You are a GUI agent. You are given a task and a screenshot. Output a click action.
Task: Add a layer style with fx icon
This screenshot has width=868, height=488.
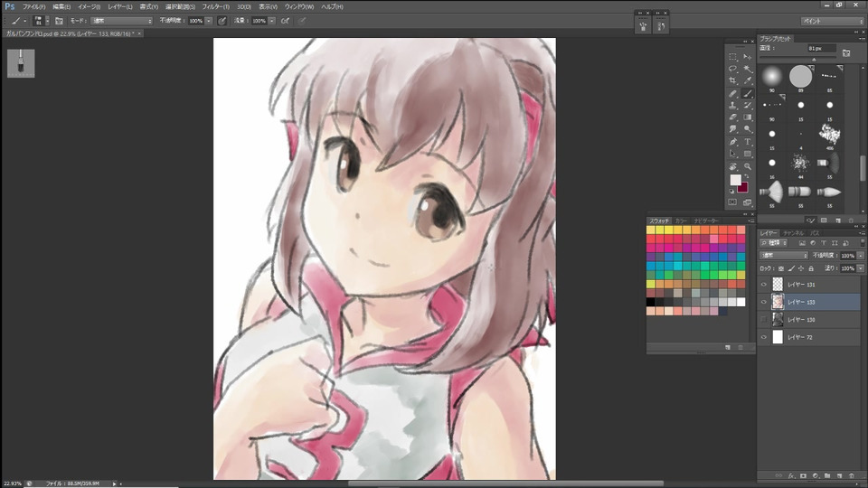(x=791, y=475)
